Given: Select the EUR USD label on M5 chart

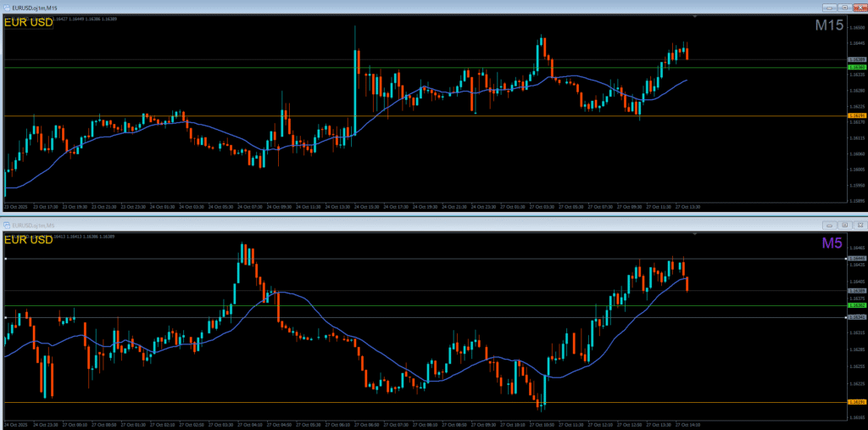Looking at the screenshot, I should click(x=29, y=240).
